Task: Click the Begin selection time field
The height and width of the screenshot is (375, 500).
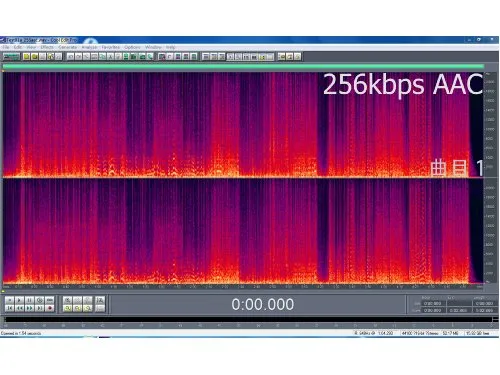Action: tap(433, 303)
